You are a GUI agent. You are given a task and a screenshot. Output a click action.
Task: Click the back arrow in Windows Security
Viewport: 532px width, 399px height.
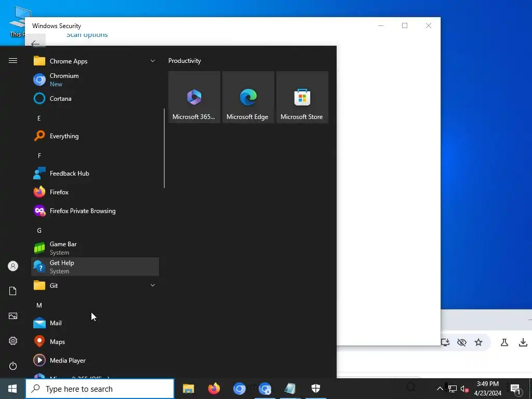[x=35, y=44]
